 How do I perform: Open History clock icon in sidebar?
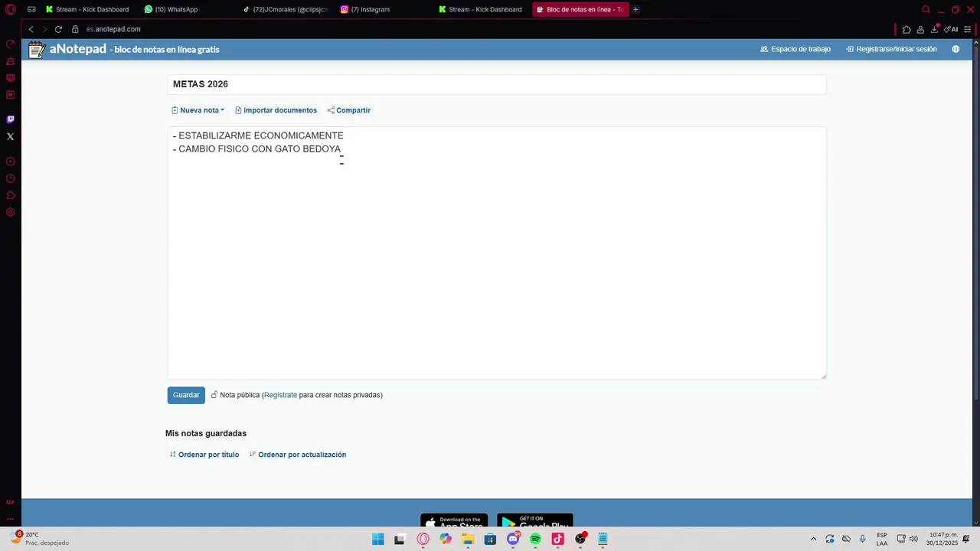point(11,178)
